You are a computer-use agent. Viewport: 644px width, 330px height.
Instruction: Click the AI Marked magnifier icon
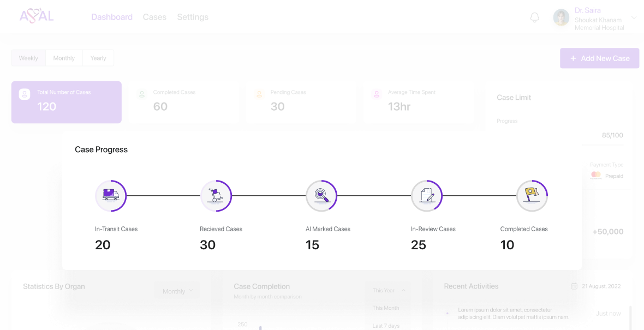pos(321,196)
